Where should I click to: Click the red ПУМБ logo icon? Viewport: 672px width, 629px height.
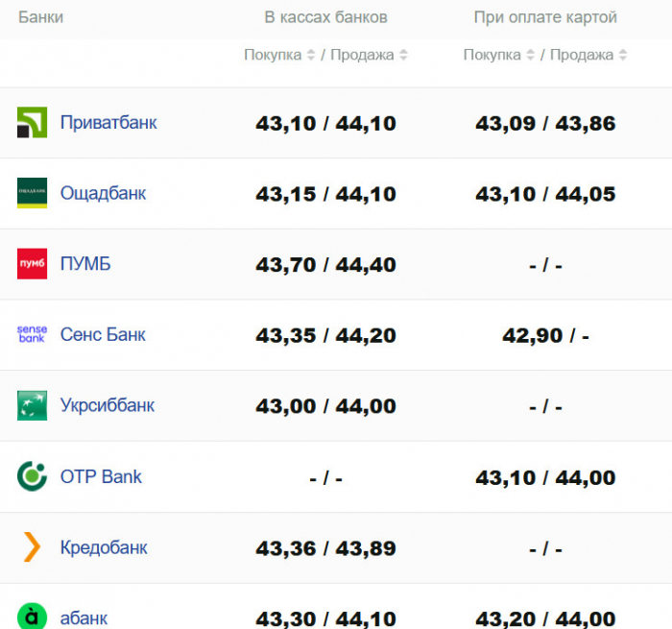[32, 264]
